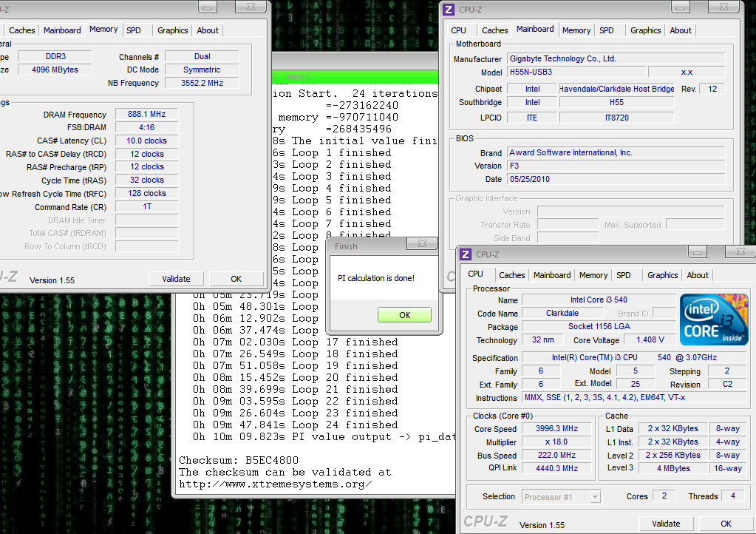Click the NB Frequency 3552.2 MHz value
The width and height of the screenshot is (756, 534).
[x=202, y=83]
